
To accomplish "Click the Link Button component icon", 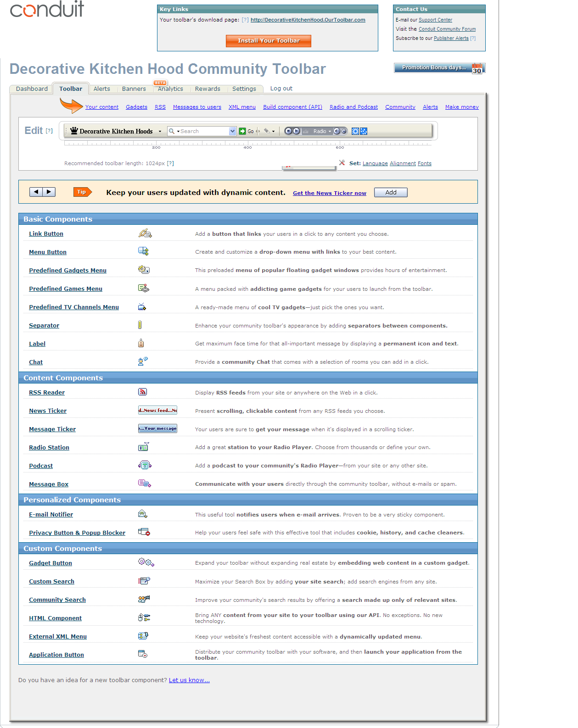I will tap(145, 233).
